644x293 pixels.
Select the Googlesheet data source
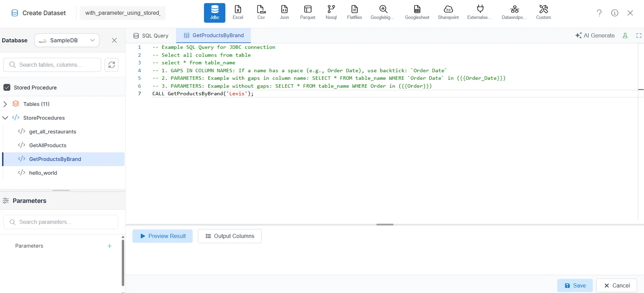(417, 13)
